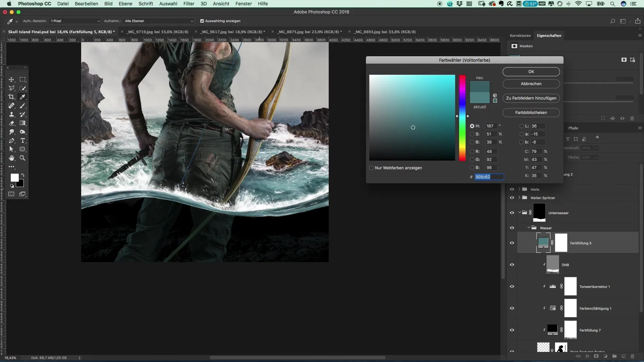Reset to default black and white colors
The height and width of the screenshot is (362, 644).
point(12,186)
